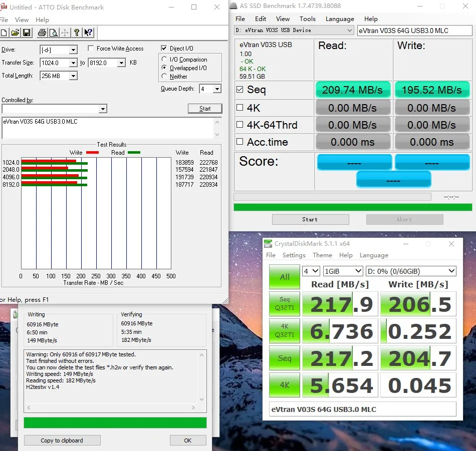Image resolution: width=476 pixels, height=451 pixels.
Task: Open the File menu in CrystalDiskMark
Action: [x=271, y=255]
